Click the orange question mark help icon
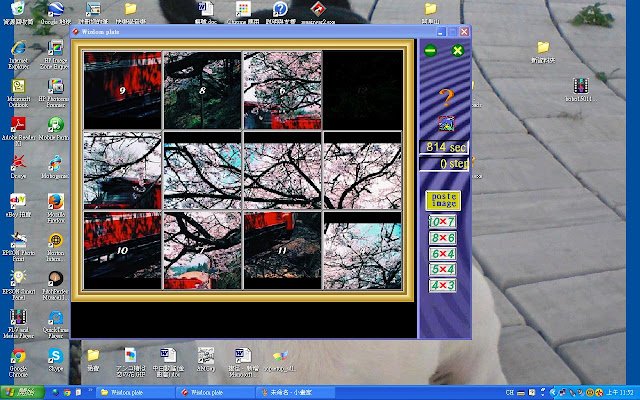This screenshot has width=640, height=400. click(446, 98)
